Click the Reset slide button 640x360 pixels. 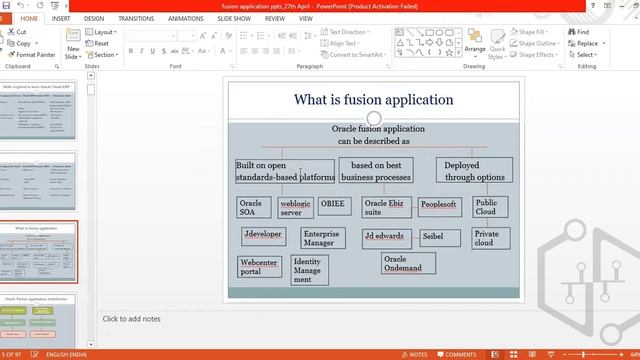97,43
